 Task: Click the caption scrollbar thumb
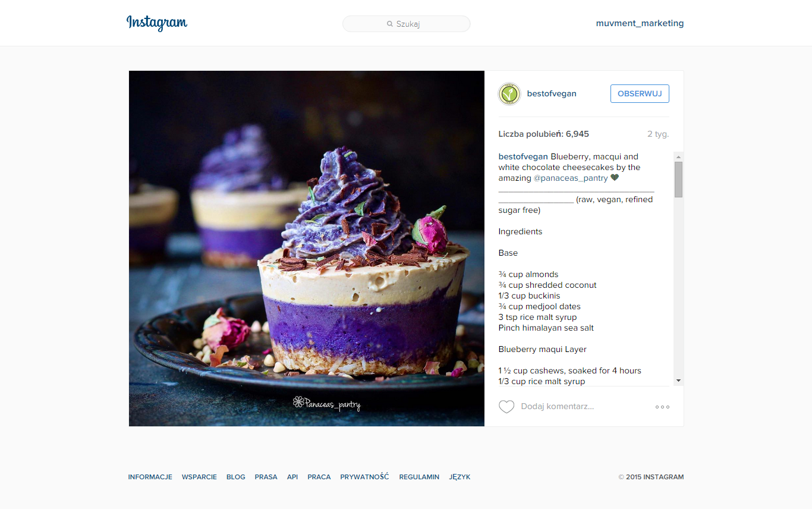678,179
